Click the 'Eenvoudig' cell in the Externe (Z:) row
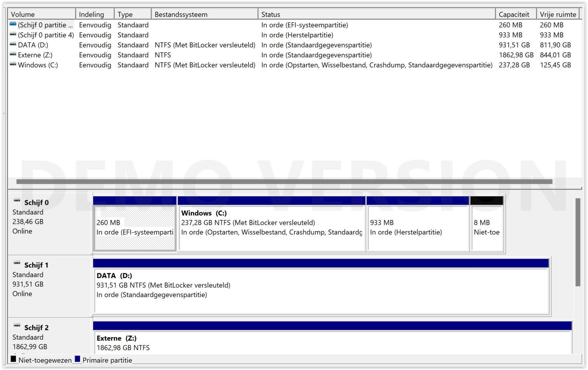588x370 pixels. point(95,55)
